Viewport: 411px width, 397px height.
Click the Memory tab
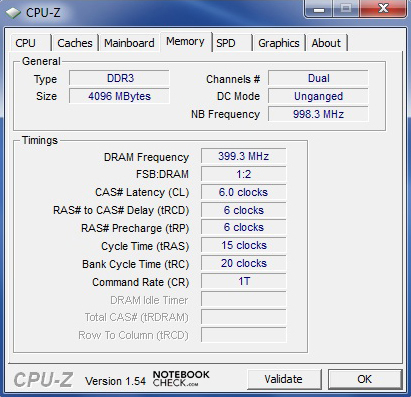[x=186, y=42]
